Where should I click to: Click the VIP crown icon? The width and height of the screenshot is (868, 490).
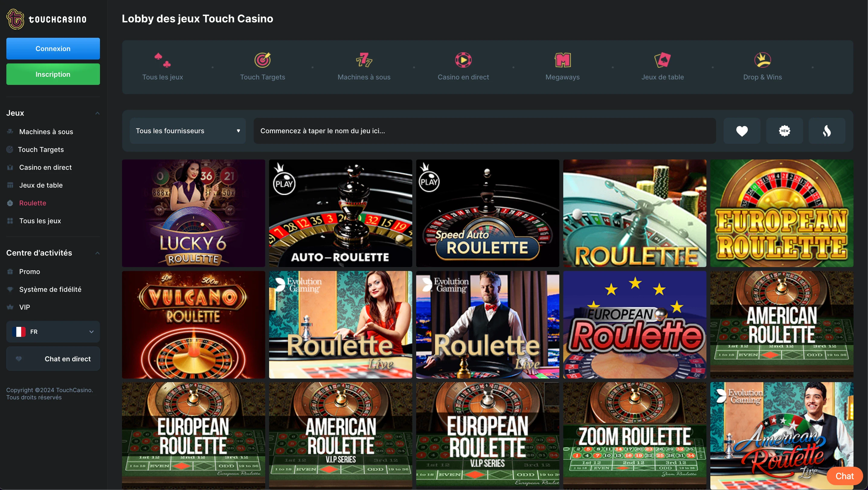[10, 307]
